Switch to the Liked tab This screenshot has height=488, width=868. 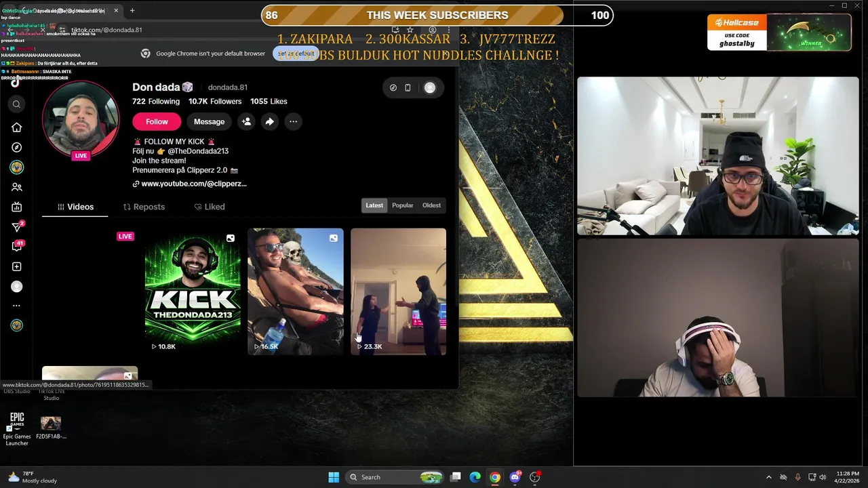tap(210, 207)
